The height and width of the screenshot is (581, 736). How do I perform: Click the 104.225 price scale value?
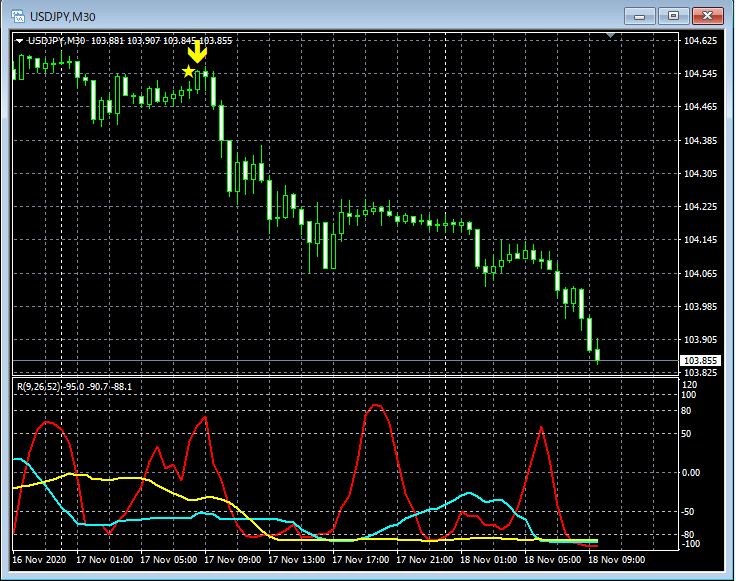(700, 206)
